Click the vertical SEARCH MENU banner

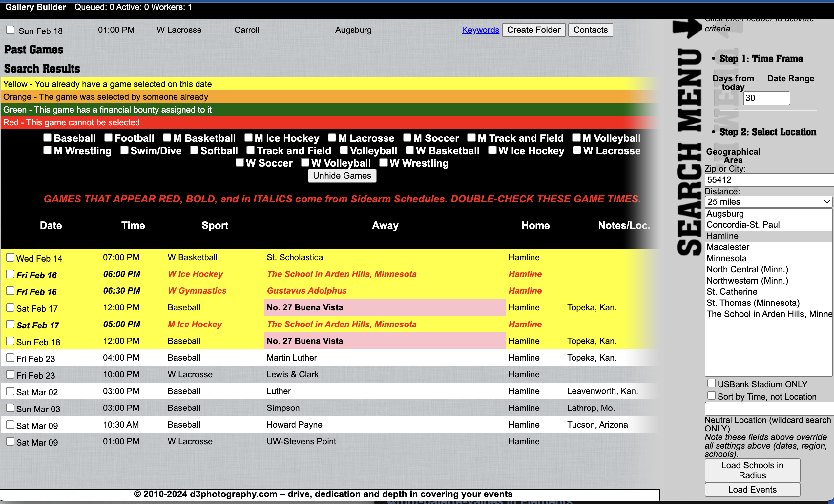click(x=689, y=152)
